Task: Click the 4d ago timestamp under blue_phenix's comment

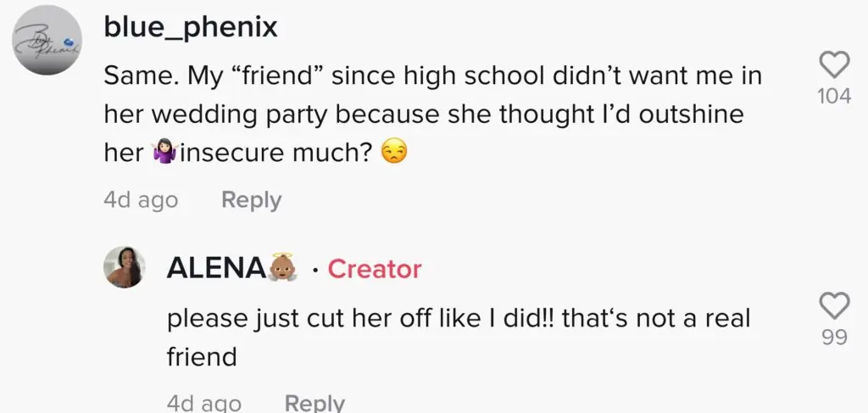Action: click(x=141, y=200)
